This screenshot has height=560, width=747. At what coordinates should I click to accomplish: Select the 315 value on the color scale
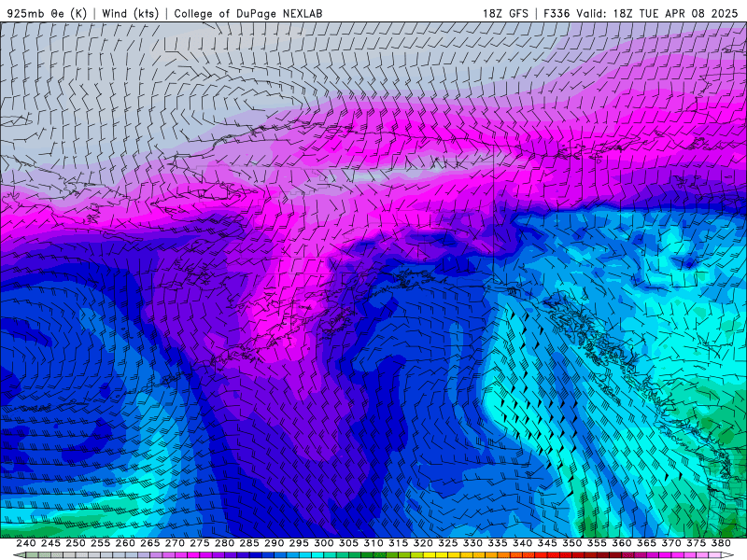point(398,543)
